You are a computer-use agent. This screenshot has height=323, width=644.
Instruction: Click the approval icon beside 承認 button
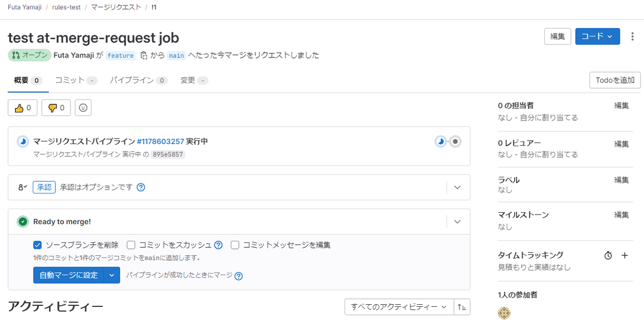(x=23, y=188)
